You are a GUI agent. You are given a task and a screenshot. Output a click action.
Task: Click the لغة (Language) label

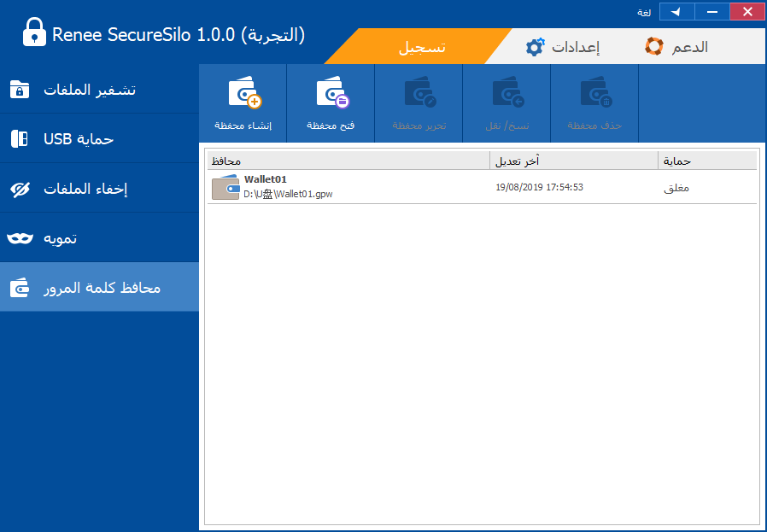(644, 12)
